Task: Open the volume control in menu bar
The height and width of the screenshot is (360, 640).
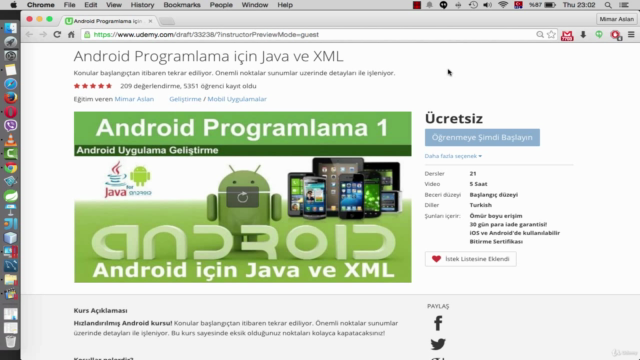Action: (x=487, y=5)
